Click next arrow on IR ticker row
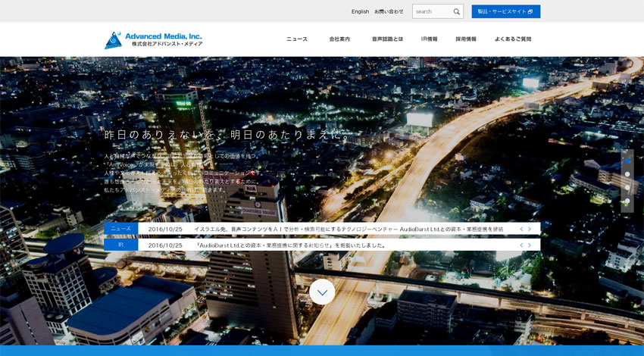The height and width of the screenshot is (356, 644). click(x=530, y=245)
